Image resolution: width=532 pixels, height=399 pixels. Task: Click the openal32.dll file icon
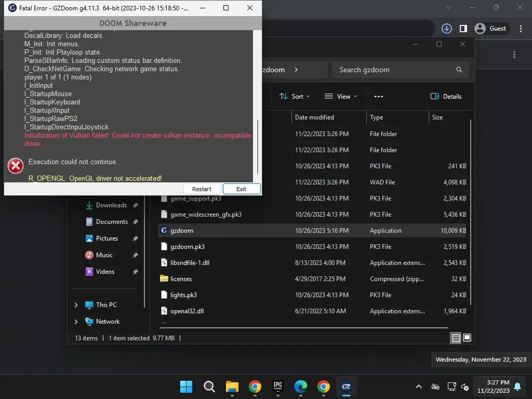pyautogui.click(x=164, y=311)
